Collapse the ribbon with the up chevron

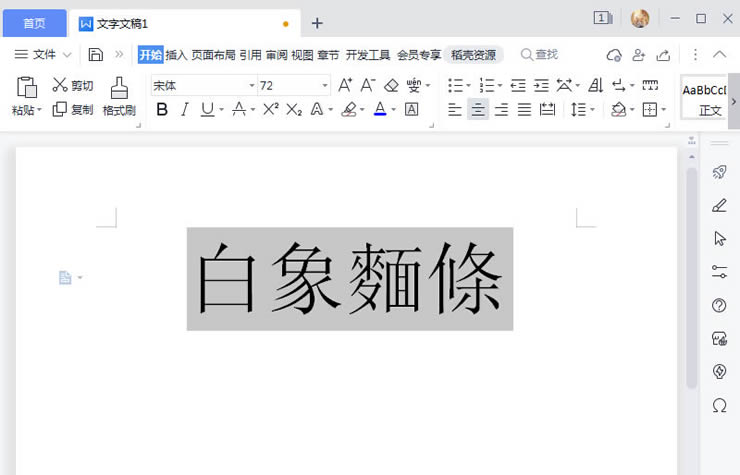719,54
